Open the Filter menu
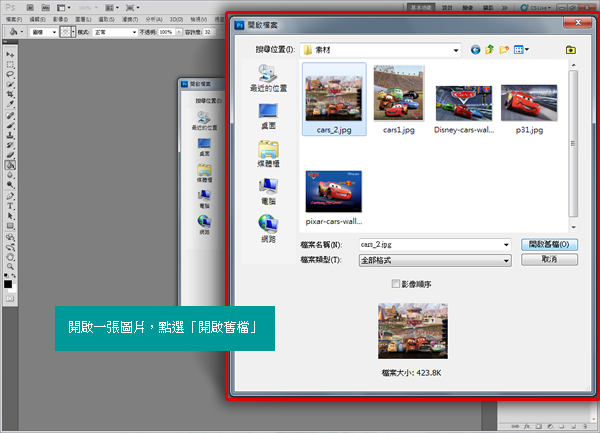Viewport: 600px width, 433px height. pyautogui.click(x=130, y=19)
